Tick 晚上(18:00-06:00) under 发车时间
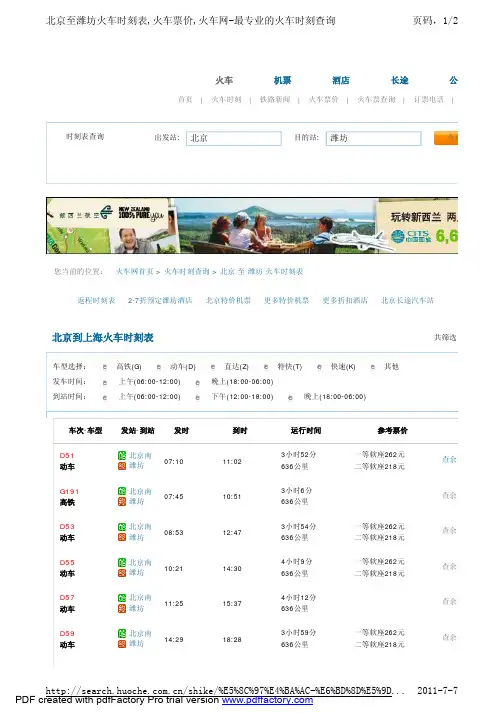504x713 pixels. pyautogui.click(x=197, y=382)
